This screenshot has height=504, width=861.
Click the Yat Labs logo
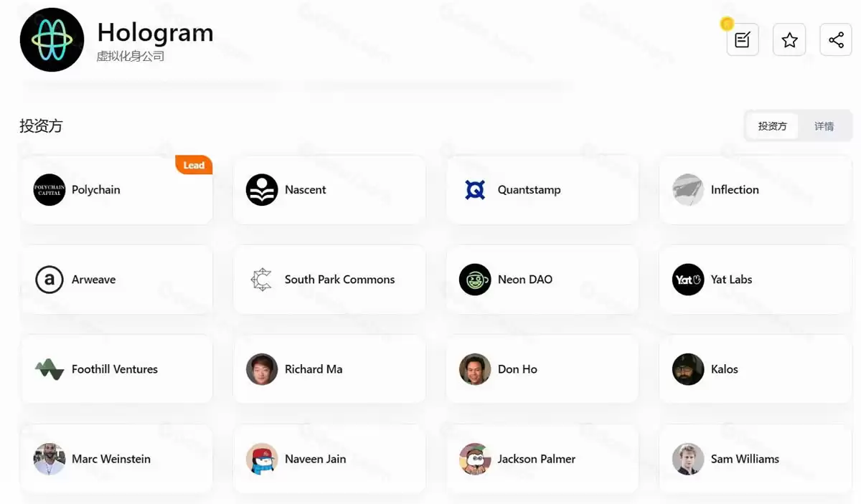[x=688, y=280]
